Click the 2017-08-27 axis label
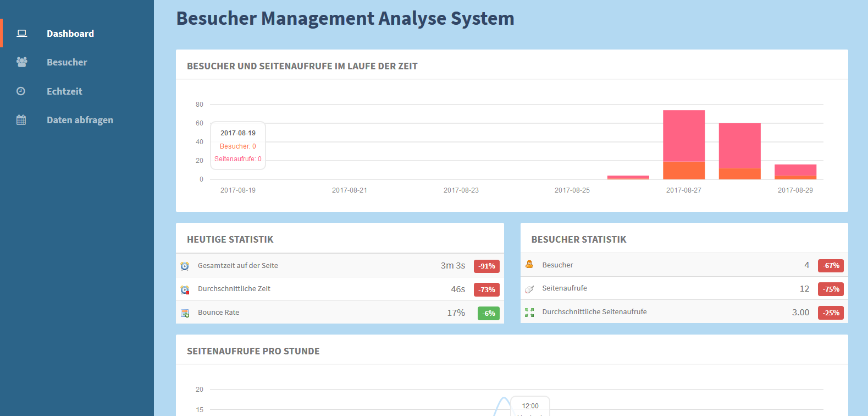 684,190
